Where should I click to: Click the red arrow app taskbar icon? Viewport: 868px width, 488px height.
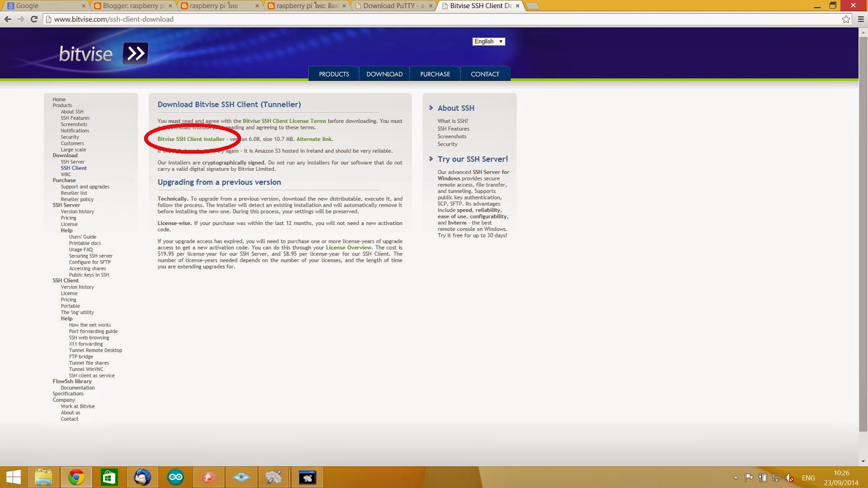point(208,477)
